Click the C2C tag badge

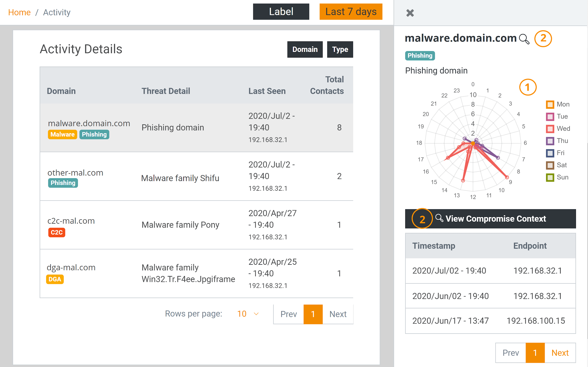[x=57, y=232]
